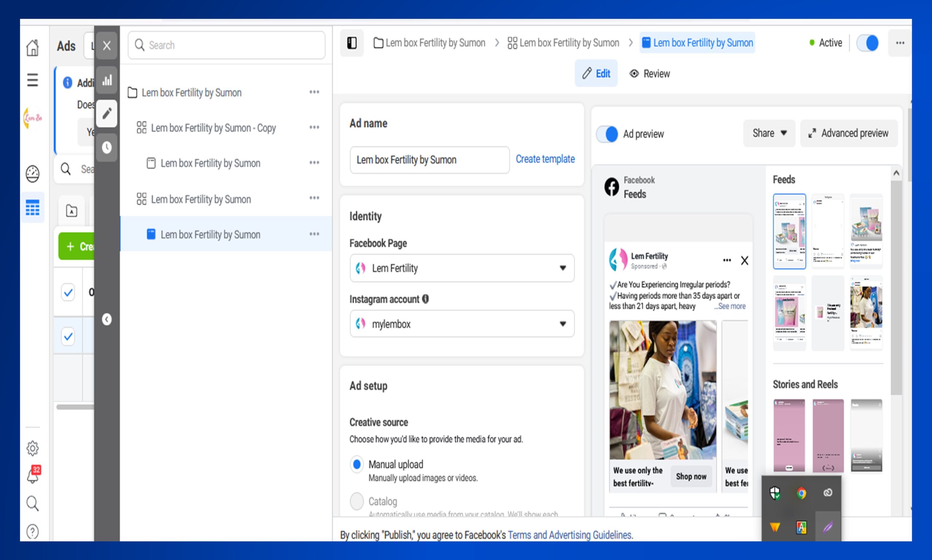Image resolution: width=932 pixels, height=560 pixels.
Task: Dismiss the ad preview post with X
Action: [x=744, y=260]
